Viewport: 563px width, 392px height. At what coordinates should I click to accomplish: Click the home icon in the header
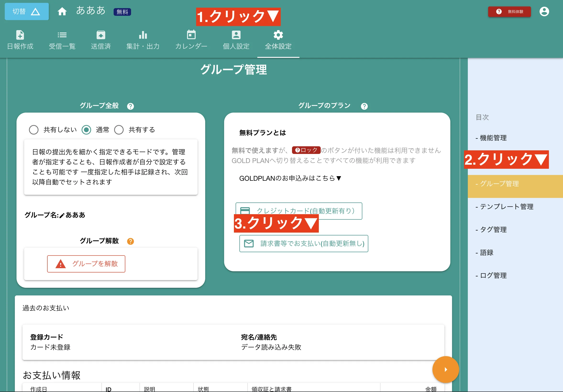[x=62, y=11]
